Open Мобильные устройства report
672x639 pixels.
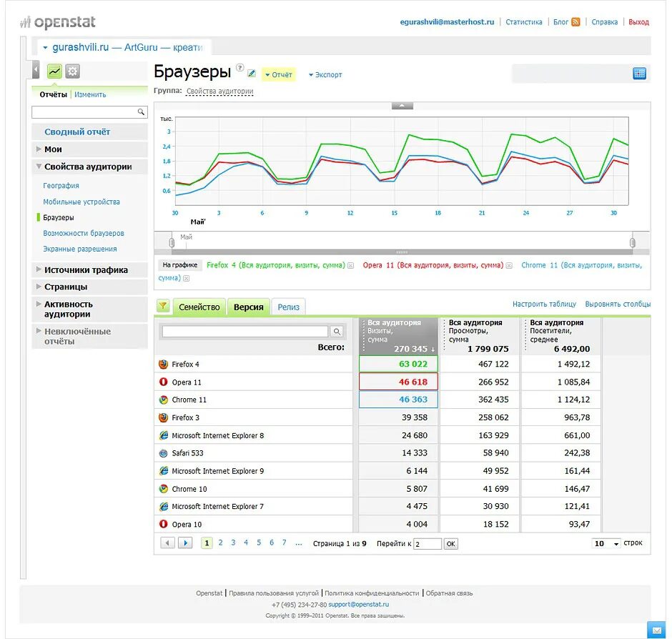[81, 202]
